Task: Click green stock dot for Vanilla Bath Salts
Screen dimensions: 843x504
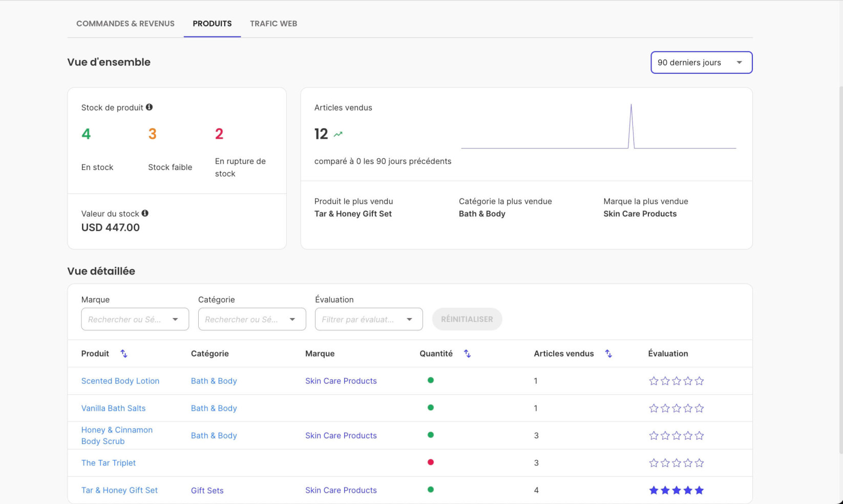Action: click(431, 408)
